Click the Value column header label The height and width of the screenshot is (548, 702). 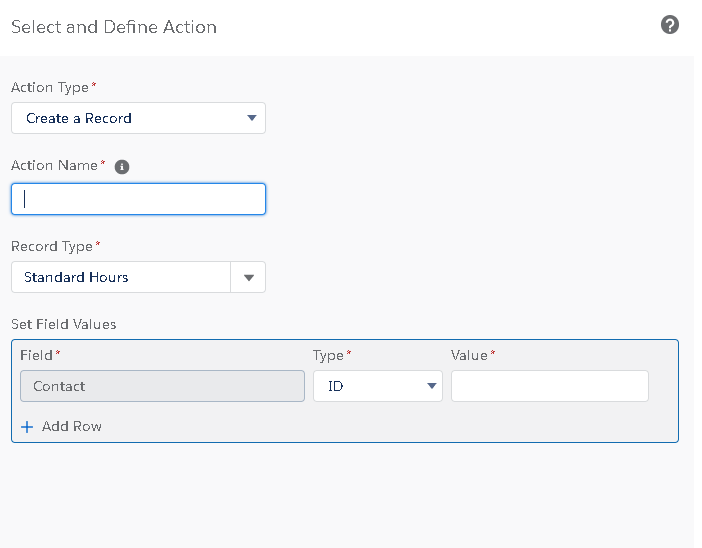(469, 355)
